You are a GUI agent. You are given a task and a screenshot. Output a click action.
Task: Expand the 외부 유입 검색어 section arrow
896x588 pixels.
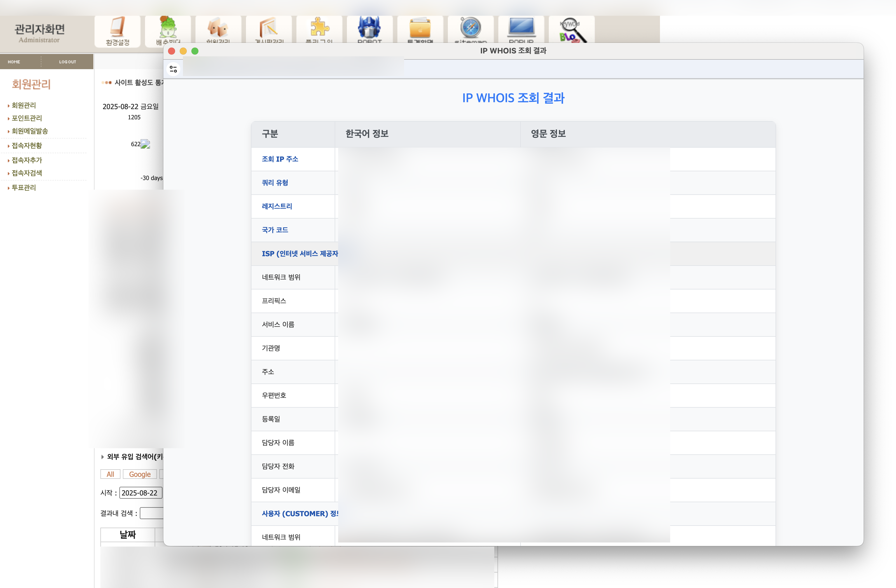tap(102, 457)
